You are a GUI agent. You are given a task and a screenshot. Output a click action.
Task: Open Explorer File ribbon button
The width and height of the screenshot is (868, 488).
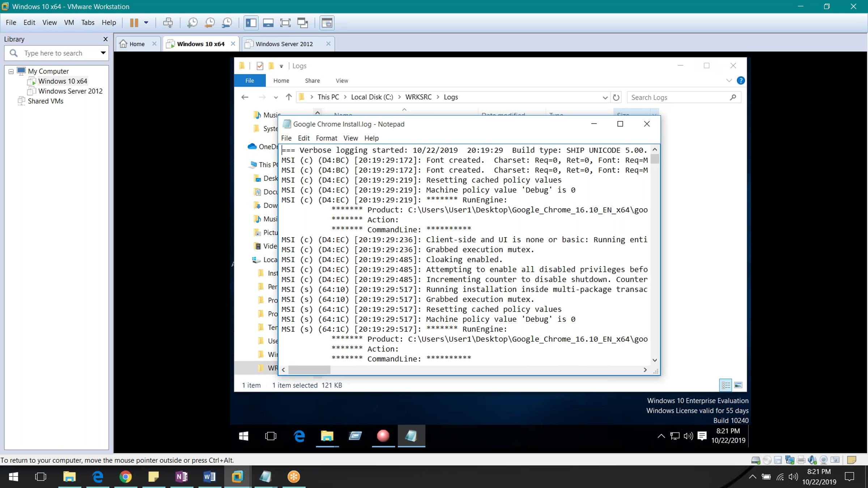[x=250, y=81]
